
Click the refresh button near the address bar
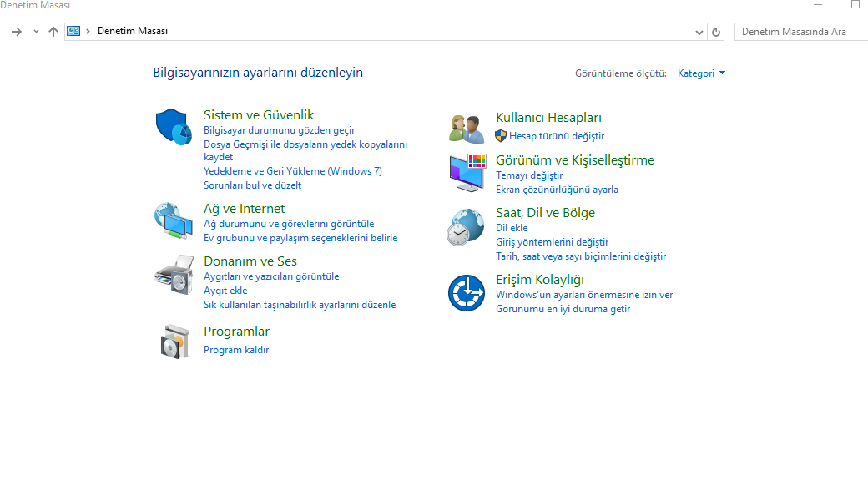coord(716,32)
